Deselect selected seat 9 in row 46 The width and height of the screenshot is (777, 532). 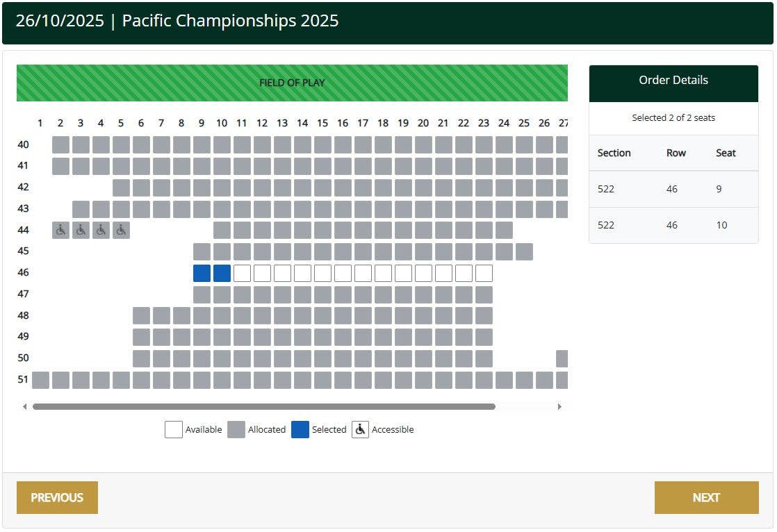pos(202,273)
